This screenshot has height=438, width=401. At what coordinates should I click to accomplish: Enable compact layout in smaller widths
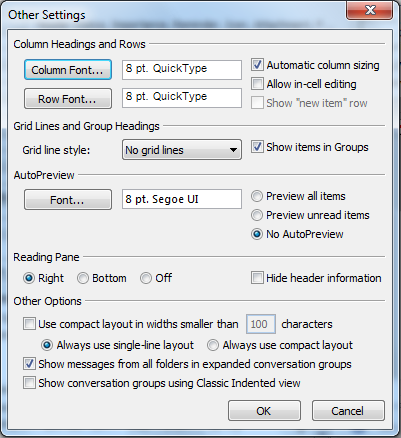pos(29,324)
